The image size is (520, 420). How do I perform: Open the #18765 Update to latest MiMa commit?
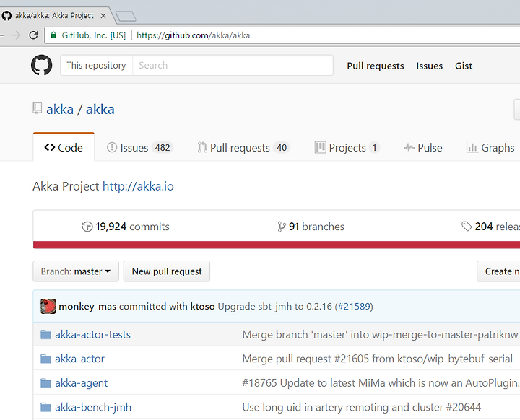coord(381,383)
